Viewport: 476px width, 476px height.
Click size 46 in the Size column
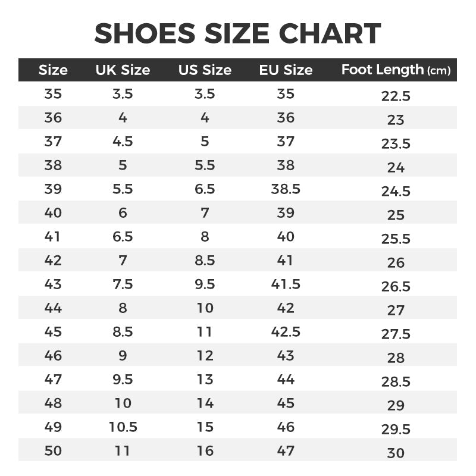point(53,356)
